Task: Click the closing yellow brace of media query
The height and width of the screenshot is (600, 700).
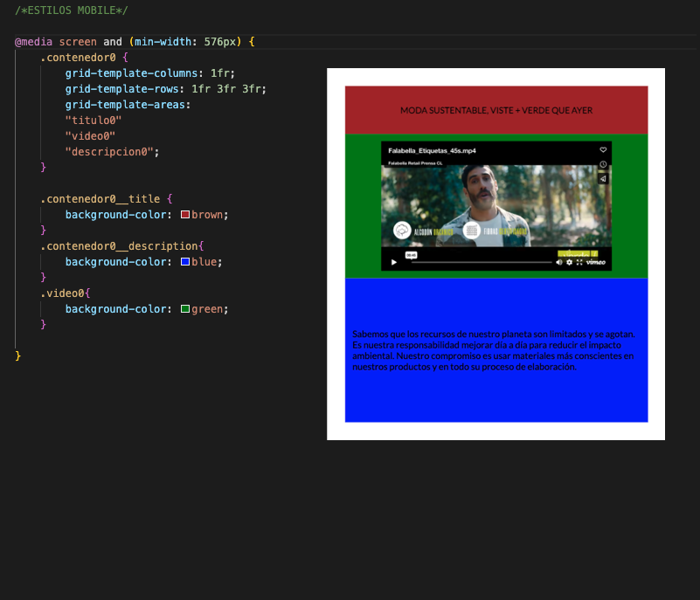Action: (x=17, y=355)
